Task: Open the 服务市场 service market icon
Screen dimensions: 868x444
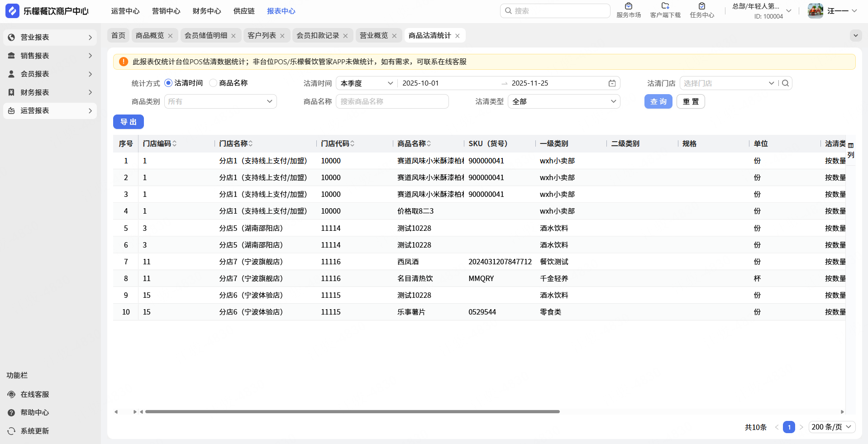Action: (x=628, y=6)
